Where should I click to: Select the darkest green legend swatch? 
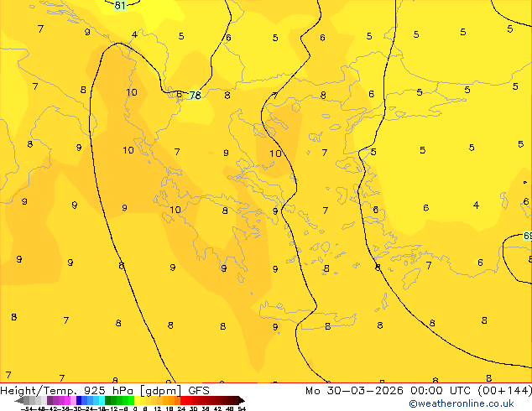point(108,400)
